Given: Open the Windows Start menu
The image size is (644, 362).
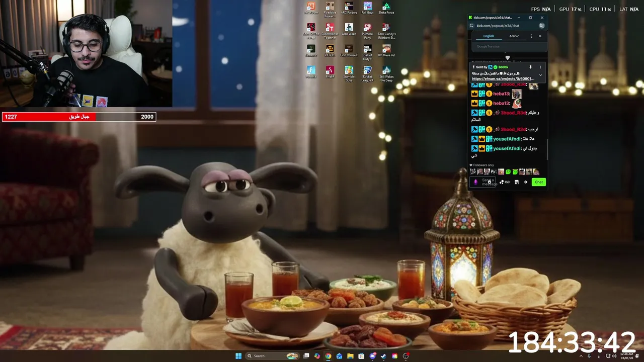Looking at the screenshot, I should (x=238, y=356).
